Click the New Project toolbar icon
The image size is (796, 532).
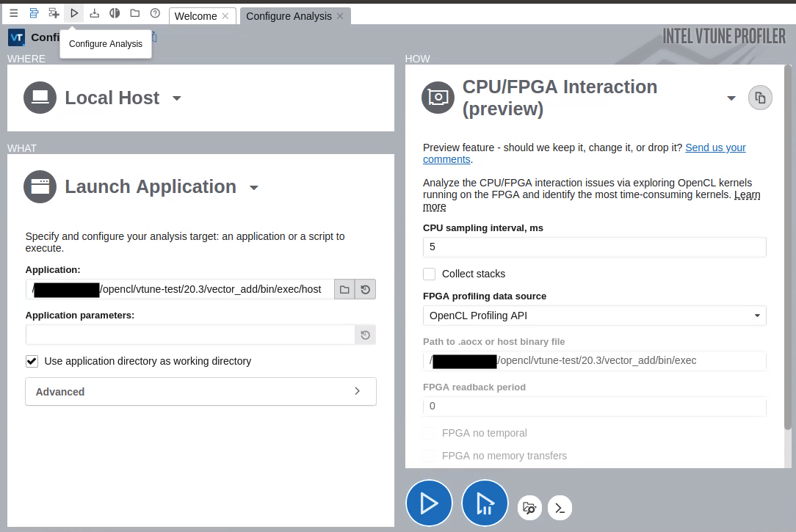[54, 13]
